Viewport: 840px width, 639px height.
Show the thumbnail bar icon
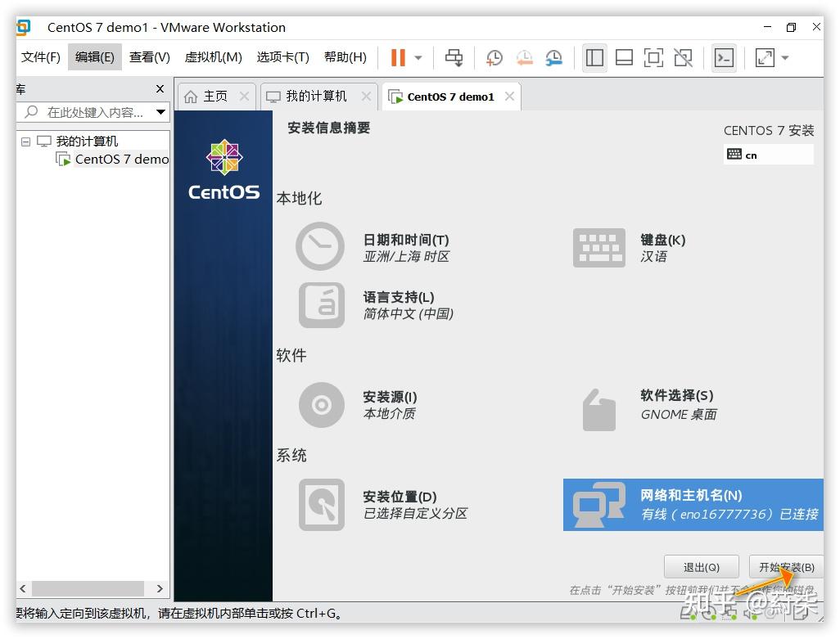(x=623, y=57)
